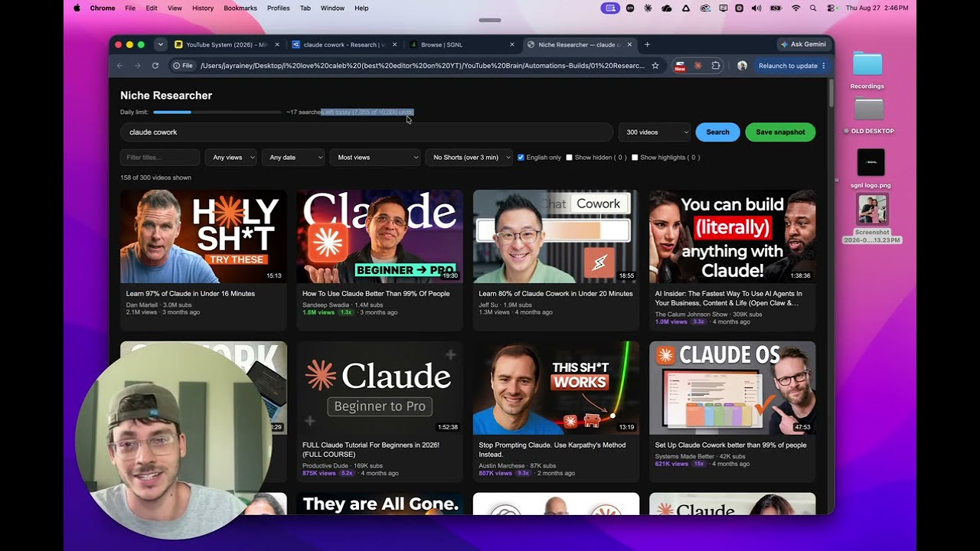Go back with browser back arrow

(120, 66)
